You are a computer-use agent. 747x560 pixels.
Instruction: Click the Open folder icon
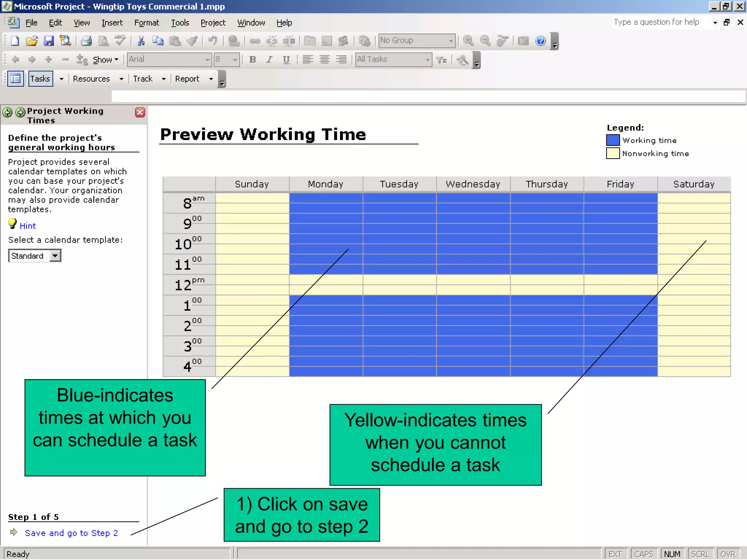coord(32,41)
